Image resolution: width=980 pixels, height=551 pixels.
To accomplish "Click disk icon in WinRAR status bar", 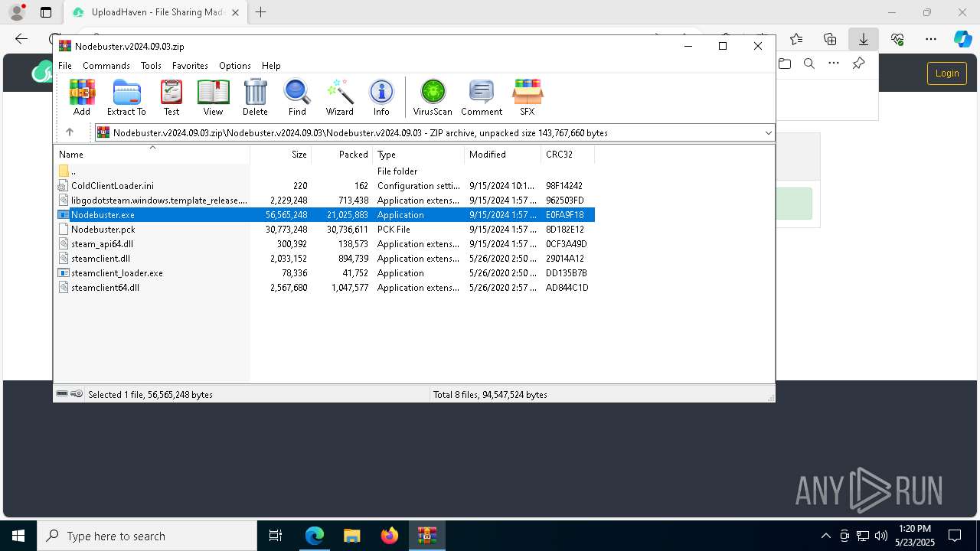I will point(62,394).
